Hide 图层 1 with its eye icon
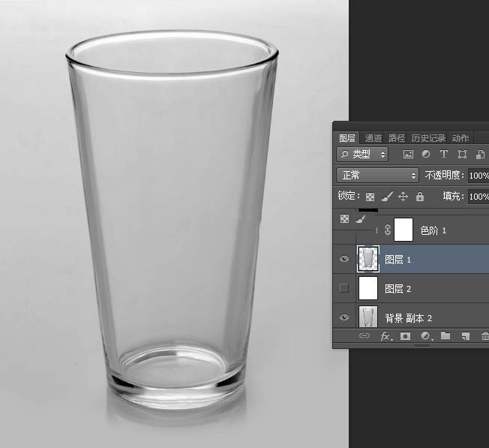The image size is (489, 448). (x=344, y=259)
